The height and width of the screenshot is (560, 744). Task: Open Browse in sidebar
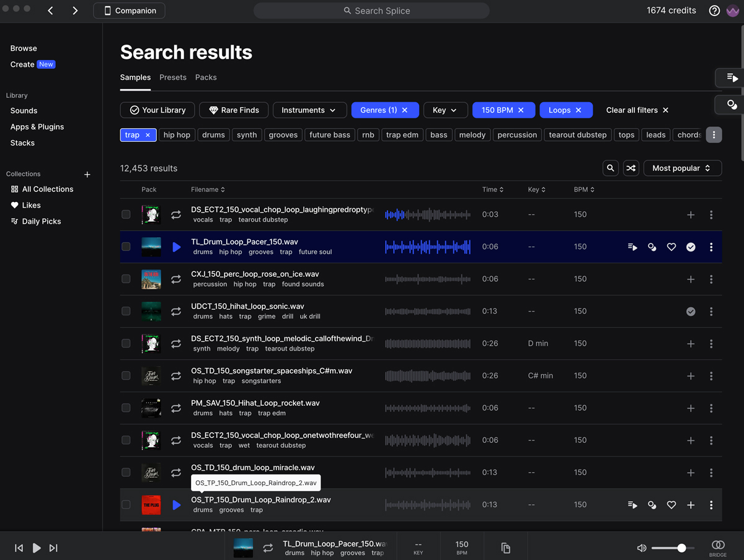[x=24, y=48]
